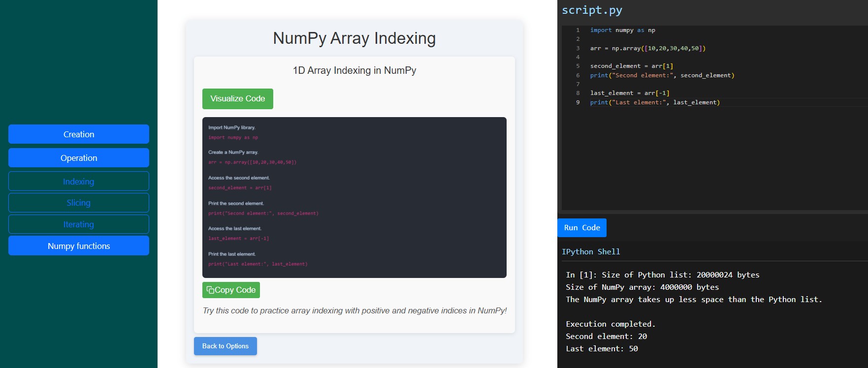This screenshot has width=868, height=368.
Task: Click the editor line 'second_element = arr[1]'
Action: pyautogui.click(x=632, y=66)
